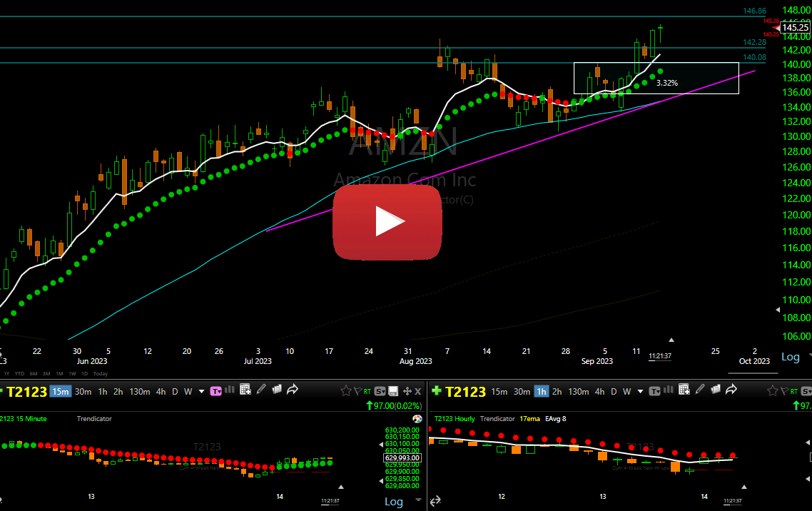Add data table in the 15m panel
812x511 pixels.
click(x=245, y=390)
